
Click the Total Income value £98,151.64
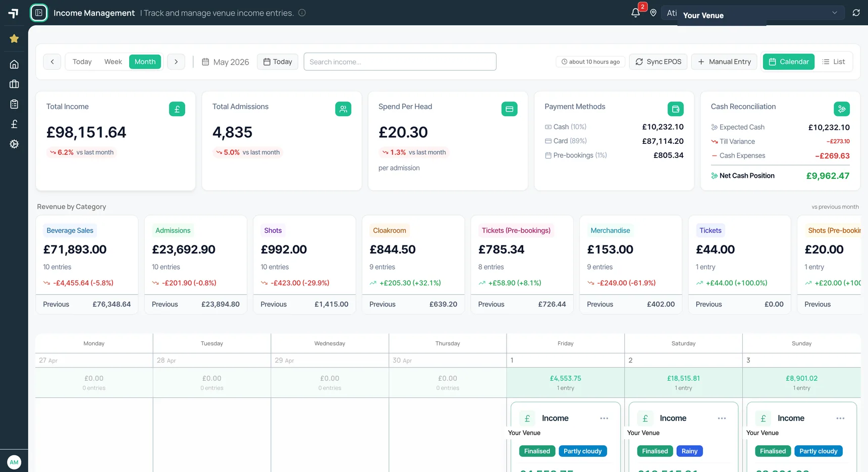point(86,132)
